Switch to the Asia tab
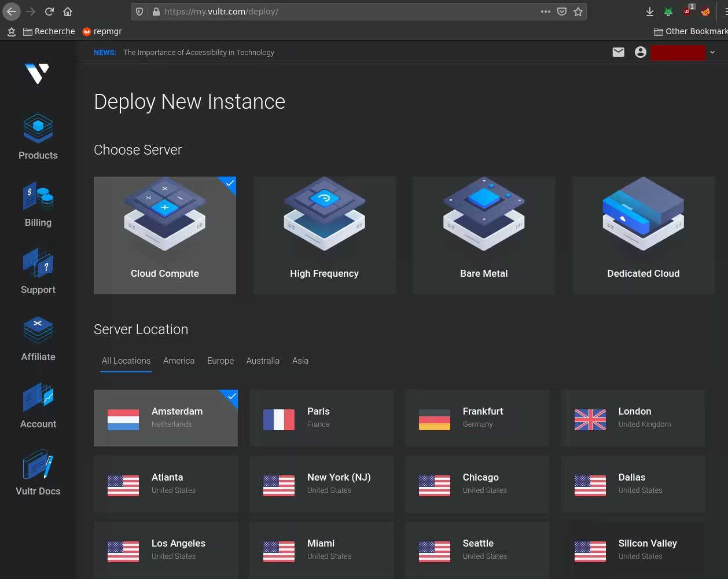This screenshot has height=579, width=728. 300,361
